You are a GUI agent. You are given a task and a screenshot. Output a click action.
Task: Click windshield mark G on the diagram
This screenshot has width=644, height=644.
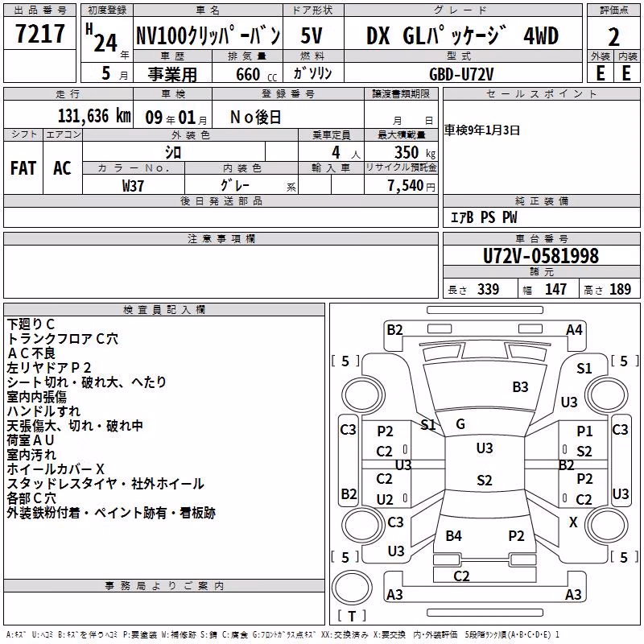click(460, 424)
